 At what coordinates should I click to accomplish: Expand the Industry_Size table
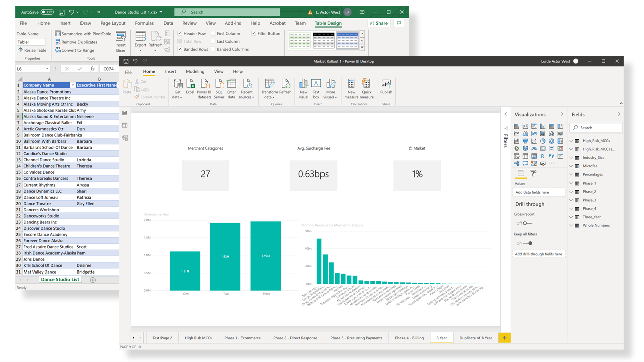(571, 158)
